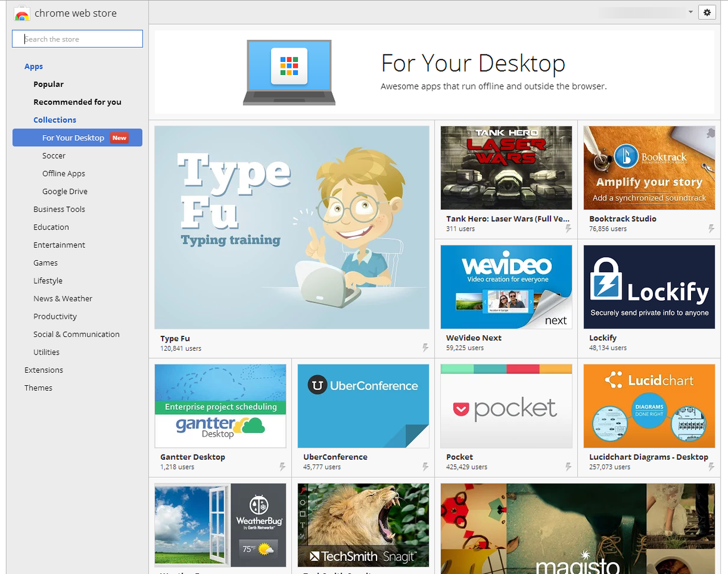Click the Type Fu title text
This screenshot has height=574, width=728.
(x=175, y=338)
